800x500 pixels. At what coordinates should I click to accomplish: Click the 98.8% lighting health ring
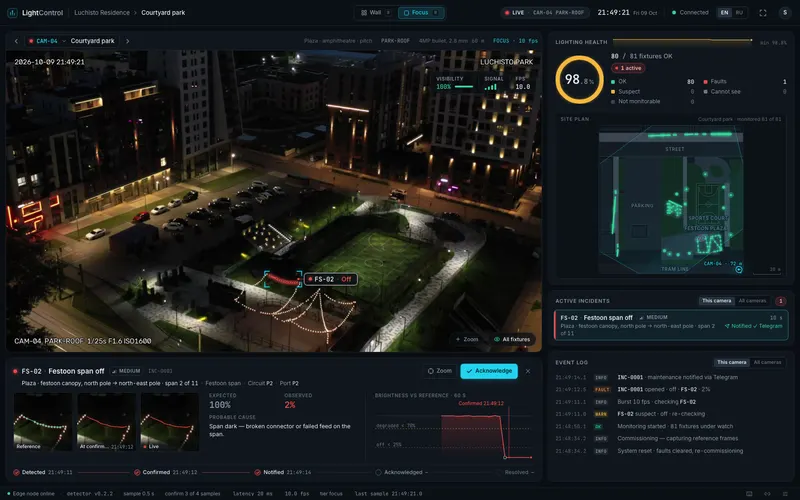pyautogui.click(x=579, y=80)
